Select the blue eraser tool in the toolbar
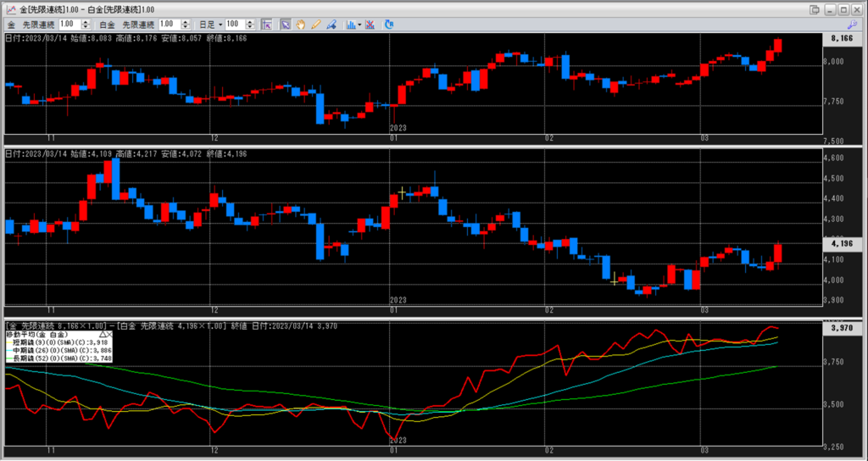868x461 pixels. click(331, 25)
